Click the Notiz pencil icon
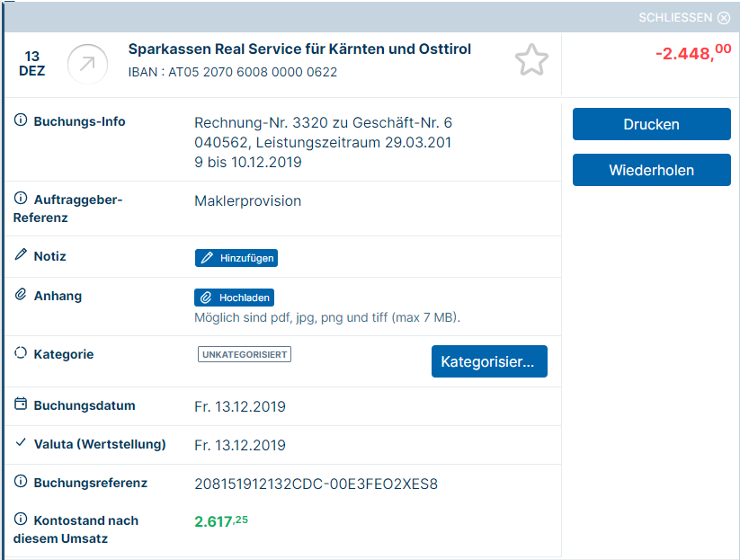 coord(21,254)
